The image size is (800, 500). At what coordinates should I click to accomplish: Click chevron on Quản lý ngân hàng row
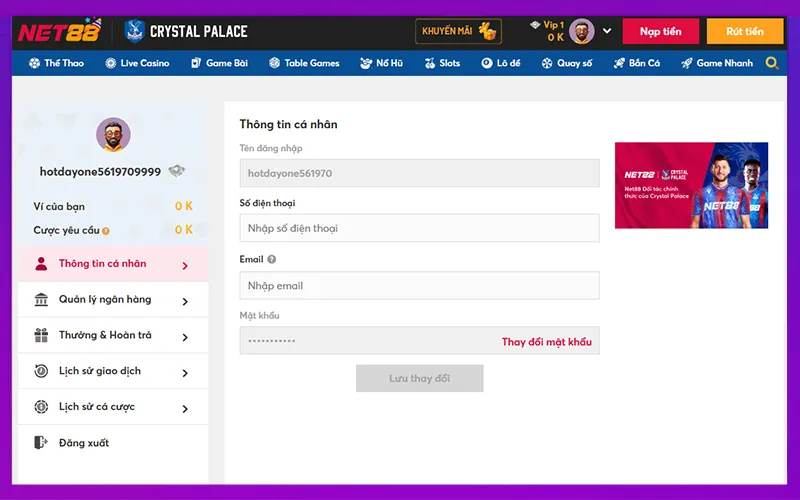point(185,302)
